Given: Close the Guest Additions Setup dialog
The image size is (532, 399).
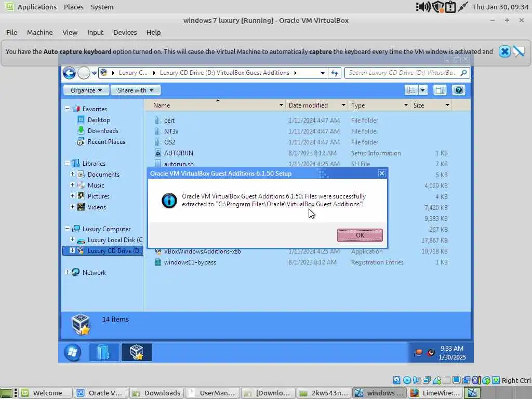Looking at the screenshot, I should (x=382, y=174).
